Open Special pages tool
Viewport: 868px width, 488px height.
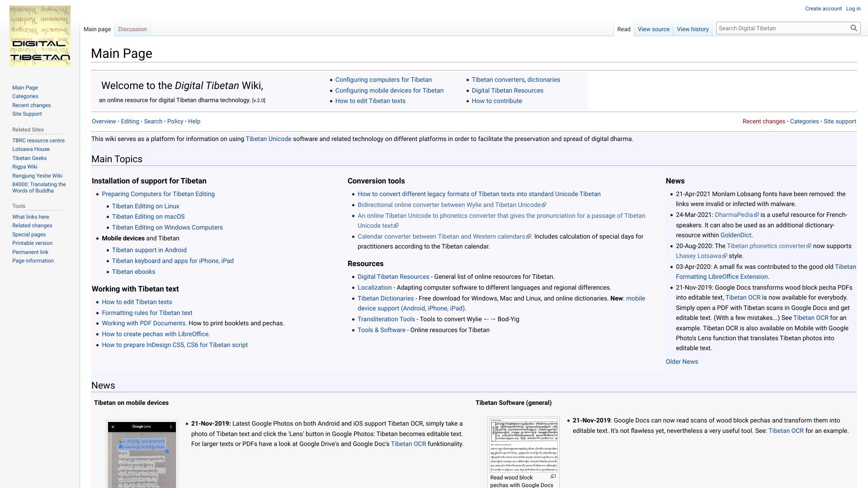[x=29, y=235]
